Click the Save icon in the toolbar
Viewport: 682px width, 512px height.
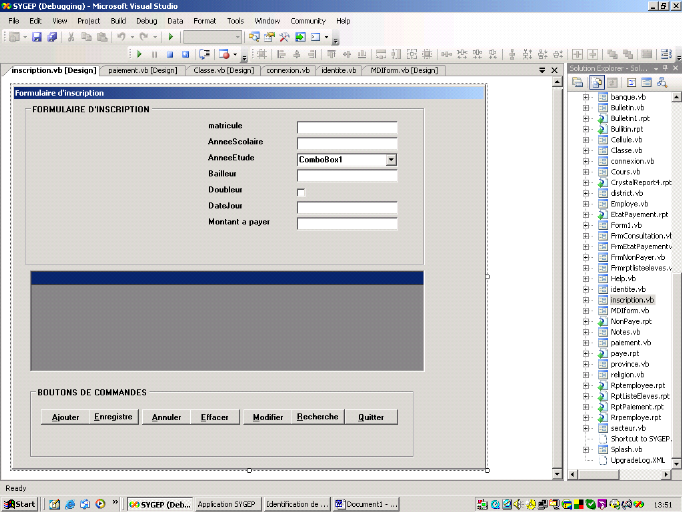(37, 37)
